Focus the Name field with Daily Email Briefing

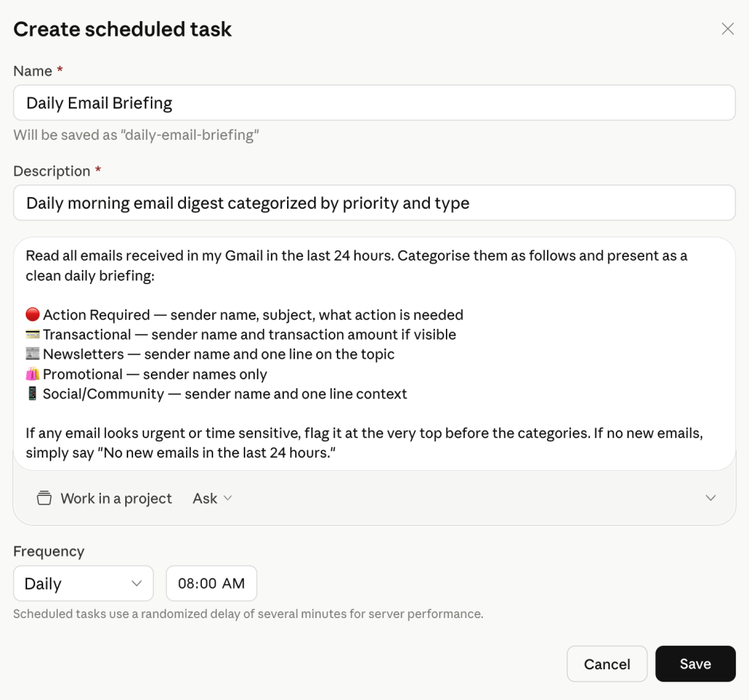373,103
